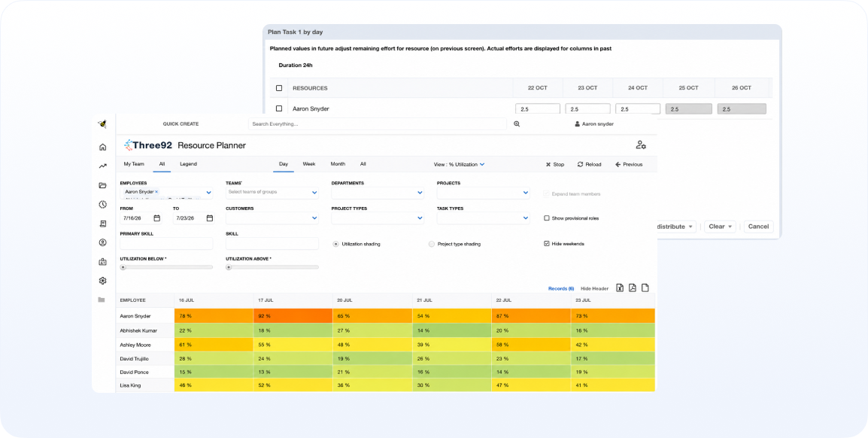
Task: Open the settings gear in sidebar
Action: click(x=102, y=281)
